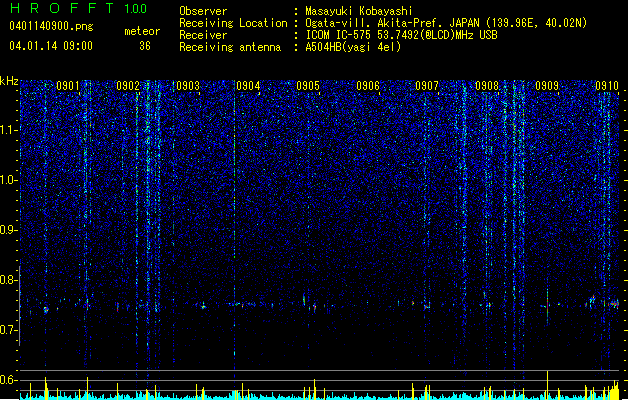Select the filename 0401140900.png
This screenshot has height=400, width=629.
[x=51, y=26]
